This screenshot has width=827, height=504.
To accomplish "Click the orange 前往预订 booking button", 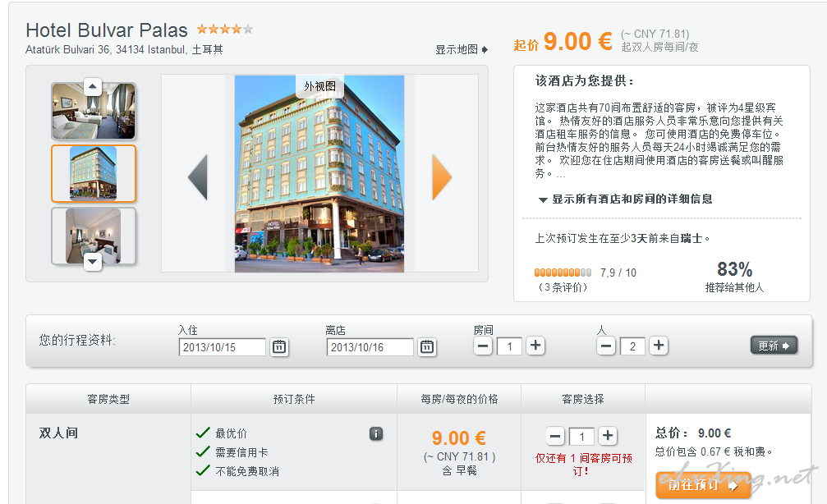I will coord(703,484).
